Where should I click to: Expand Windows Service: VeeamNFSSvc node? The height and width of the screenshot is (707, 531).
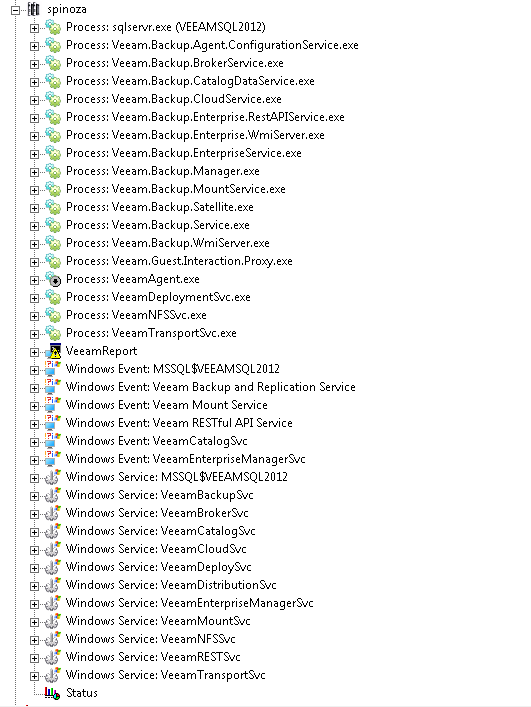coord(34,640)
